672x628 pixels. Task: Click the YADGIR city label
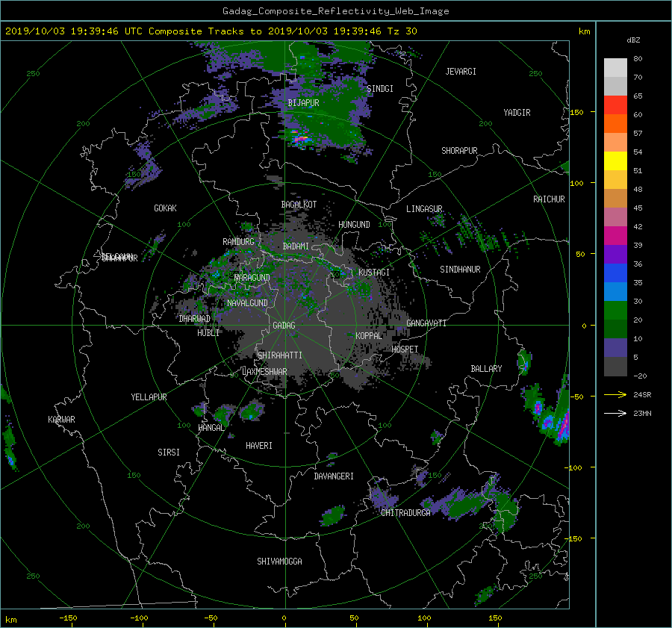pyautogui.click(x=517, y=113)
